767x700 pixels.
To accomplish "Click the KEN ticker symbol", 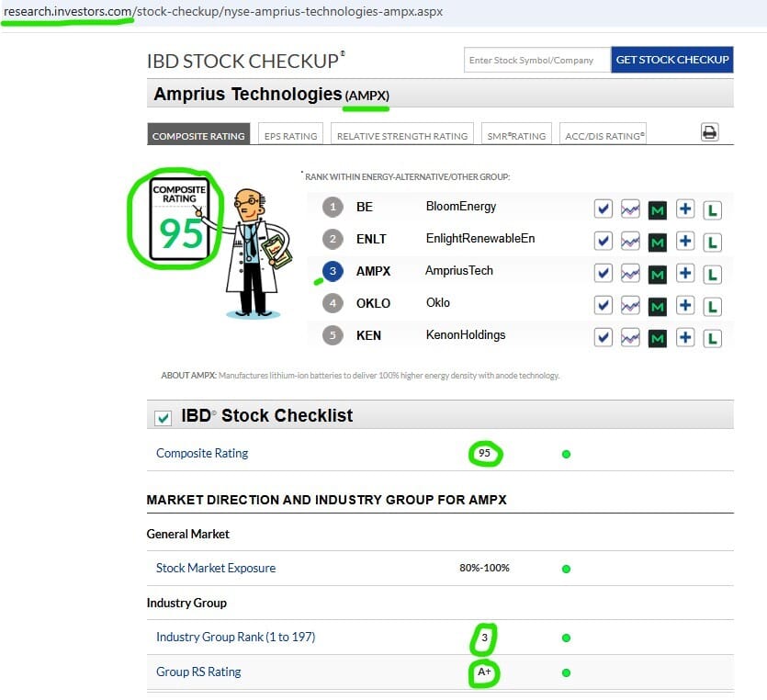I will 368,335.
